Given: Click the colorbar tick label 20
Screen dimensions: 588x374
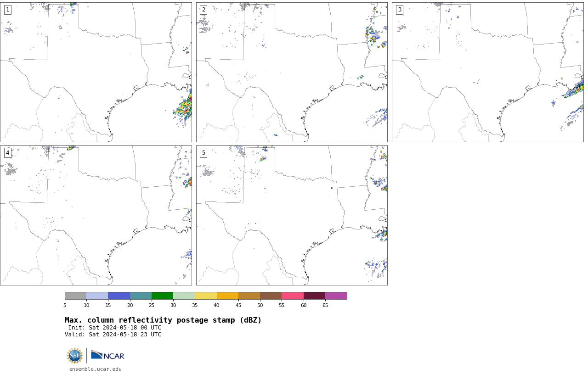Looking at the screenshot, I should 130,305.
